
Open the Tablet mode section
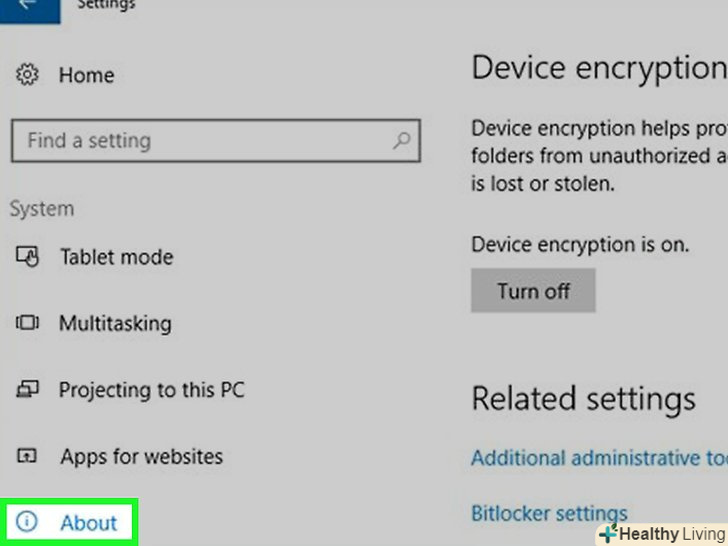click(116, 257)
